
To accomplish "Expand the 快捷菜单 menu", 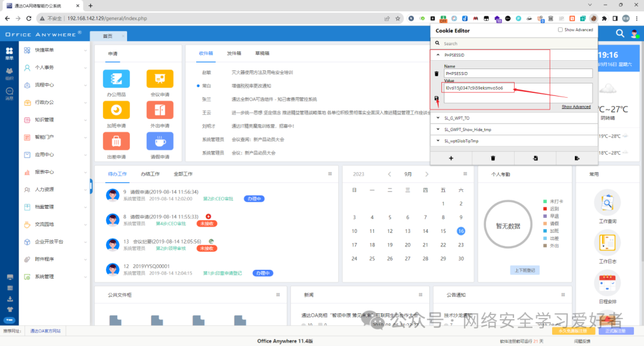I will point(55,50).
